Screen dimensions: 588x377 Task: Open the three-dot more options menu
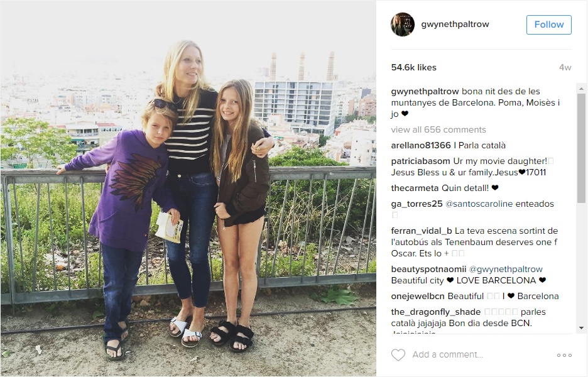[564, 355]
